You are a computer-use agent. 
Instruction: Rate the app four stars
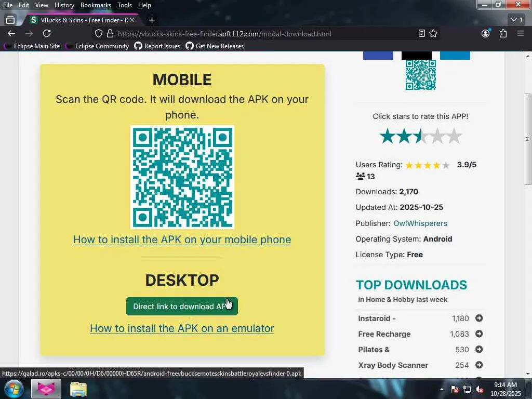pos(437,137)
